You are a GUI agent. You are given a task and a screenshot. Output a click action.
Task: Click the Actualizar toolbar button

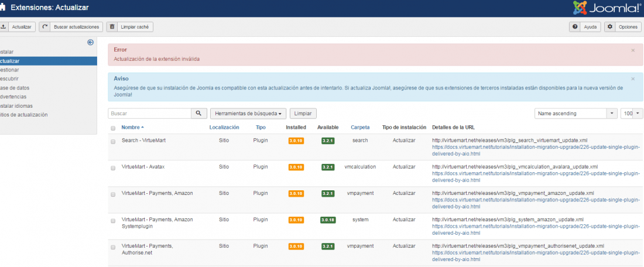click(x=18, y=27)
